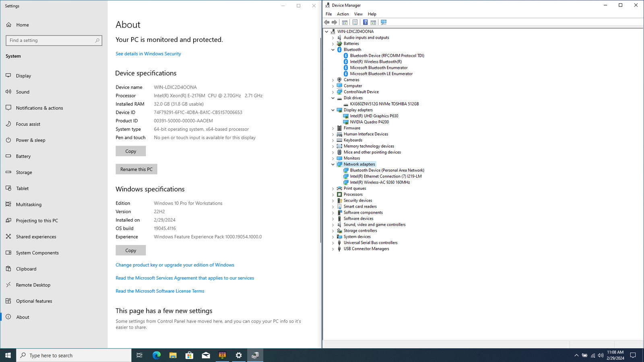Open Mail app from taskbar
644x362 pixels.
tap(206, 355)
